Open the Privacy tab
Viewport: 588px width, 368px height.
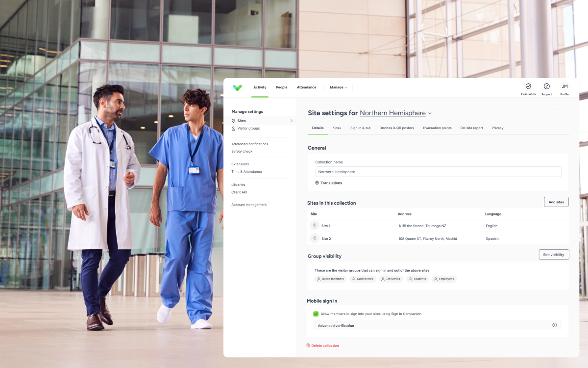[497, 128]
